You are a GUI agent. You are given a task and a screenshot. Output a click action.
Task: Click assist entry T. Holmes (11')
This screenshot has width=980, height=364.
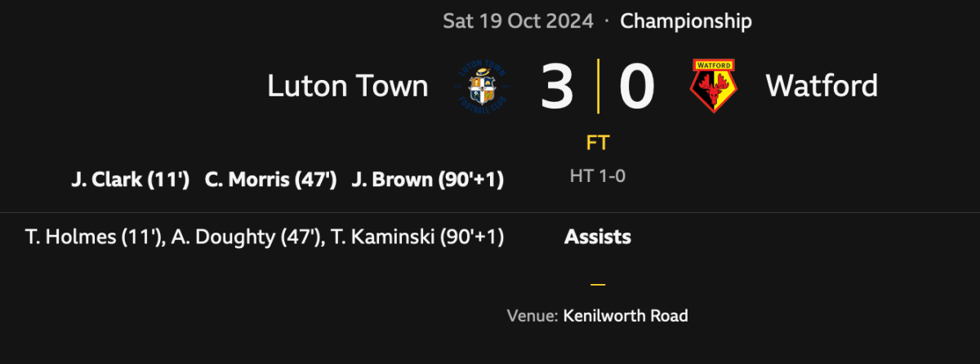pyautogui.click(x=96, y=237)
